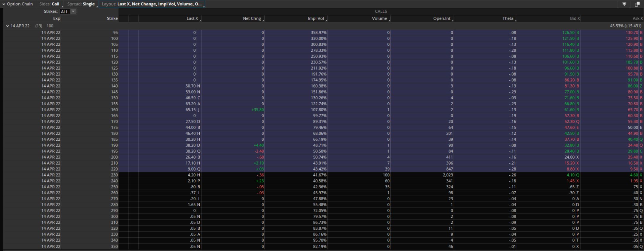Select open interest 11 on the 320 strike
Viewport: 644px width, 251px height.
pyautogui.click(x=450, y=228)
